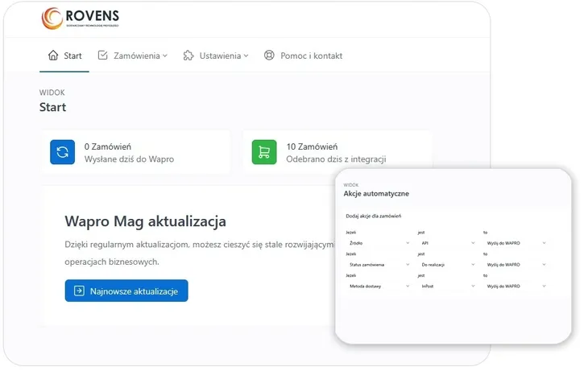The width and height of the screenshot is (588, 371).
Task: Open Pomoc i kontakt
Action: (x=303, y=56)
